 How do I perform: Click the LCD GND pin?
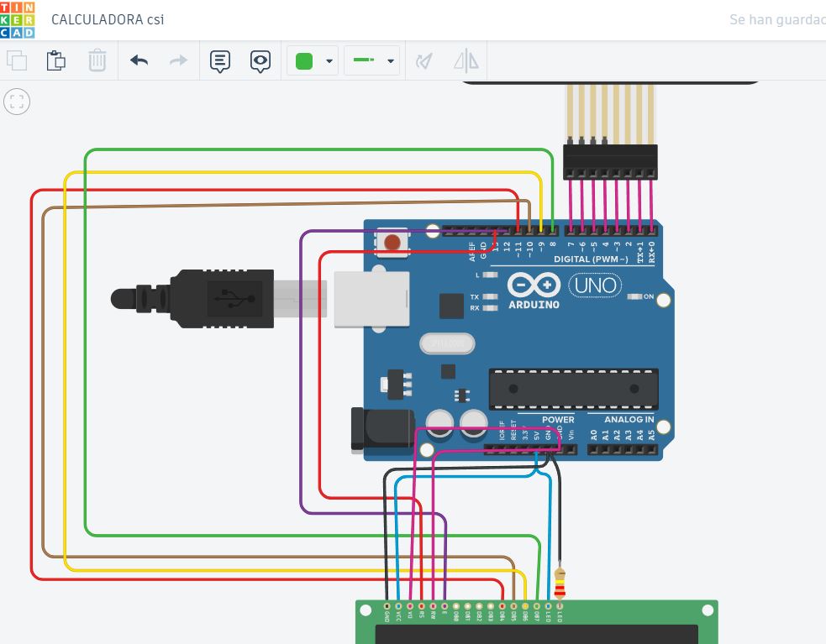pyautogui.click(x=387, y=606)
